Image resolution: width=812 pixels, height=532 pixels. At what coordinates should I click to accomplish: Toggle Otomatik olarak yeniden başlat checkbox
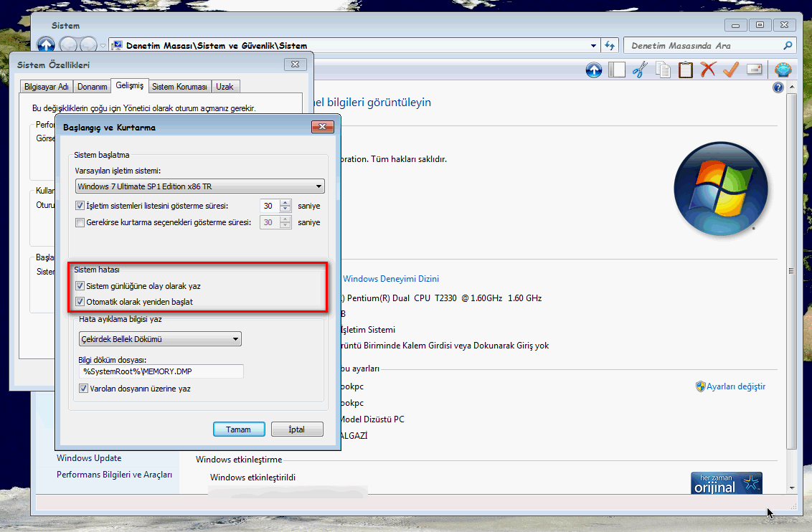(80, 302)
